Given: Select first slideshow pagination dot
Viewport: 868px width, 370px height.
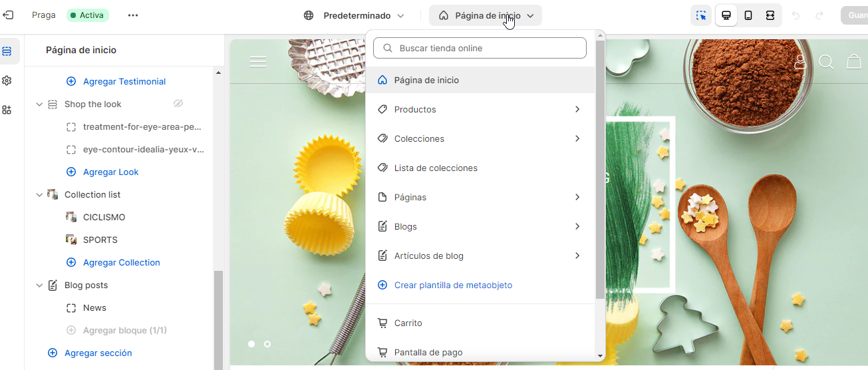Looking at the screenshot, I should tap(251, 344).
